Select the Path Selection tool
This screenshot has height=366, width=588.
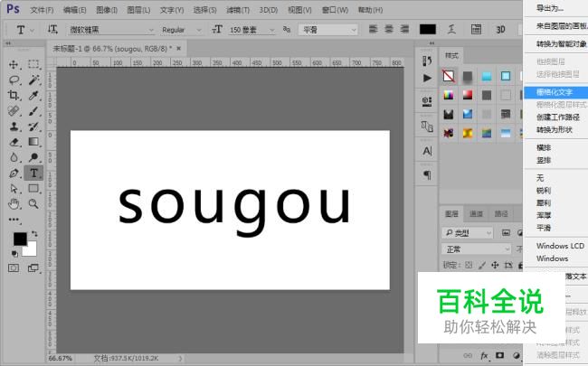[14, 189]
